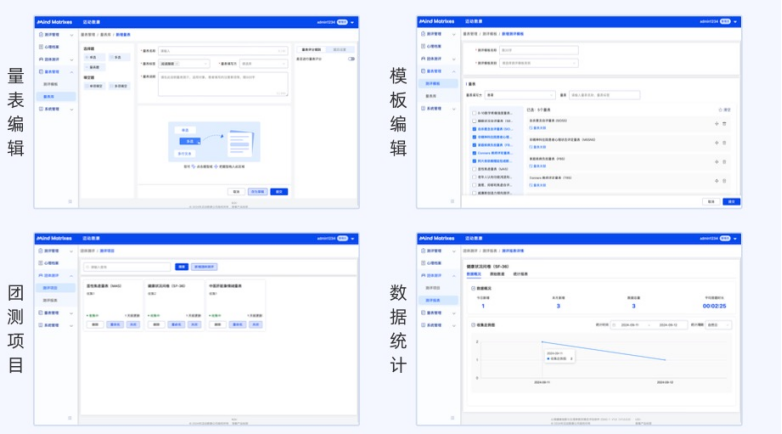Click the 量表管理 sidebar icon in the 模板编辑 screenshot

[423, 71]
